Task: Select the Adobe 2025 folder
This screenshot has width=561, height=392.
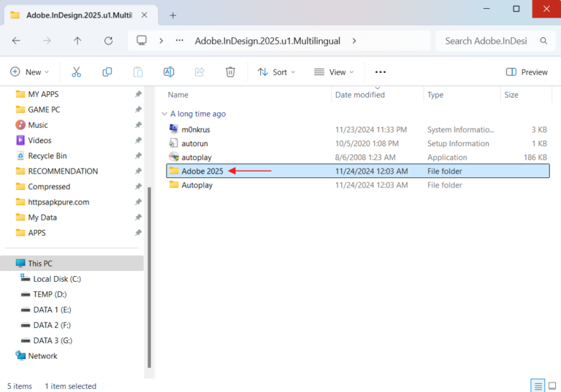Action: click(202, 171)
